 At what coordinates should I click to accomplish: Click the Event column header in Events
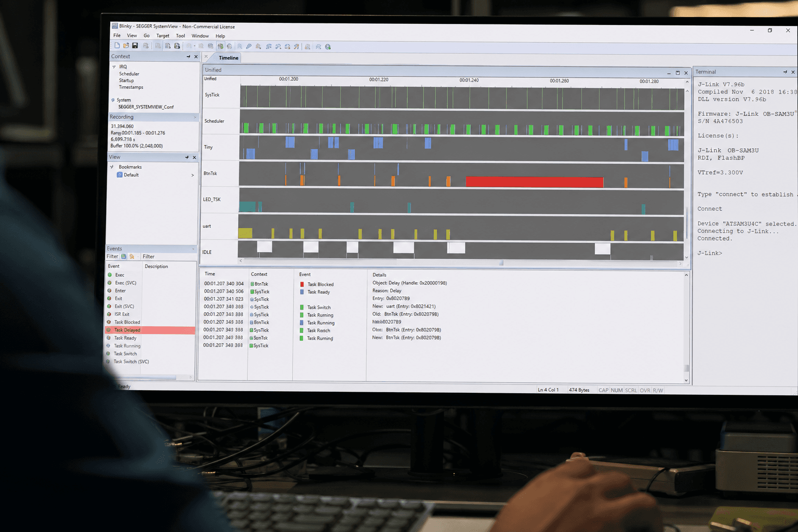point(114,266)
